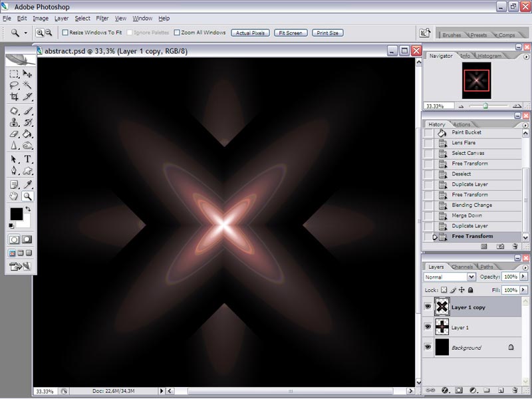Screen dimensions: 532x399
Task: Select the Clone Stamp tool
Action: tap(14, 122)
